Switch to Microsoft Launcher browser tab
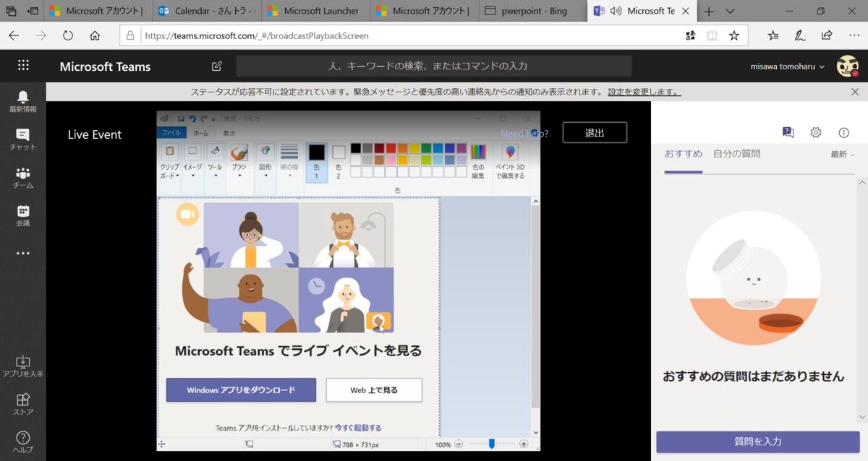The width and height of the screenshot is (868, 461). pos(315,11)
